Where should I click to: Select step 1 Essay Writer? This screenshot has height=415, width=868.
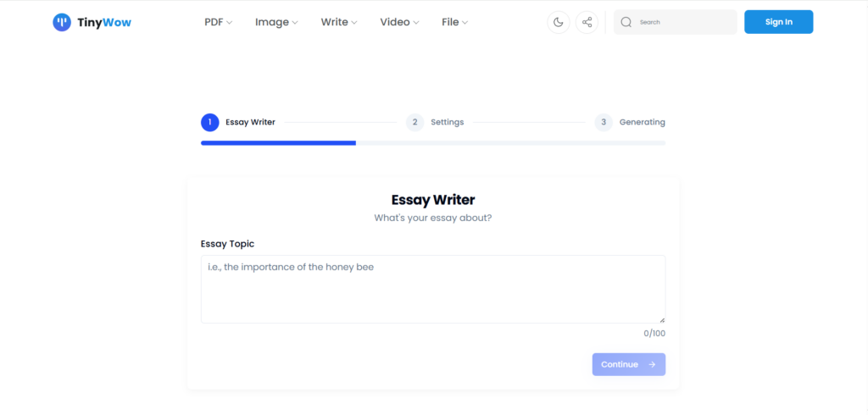point(238,122)
